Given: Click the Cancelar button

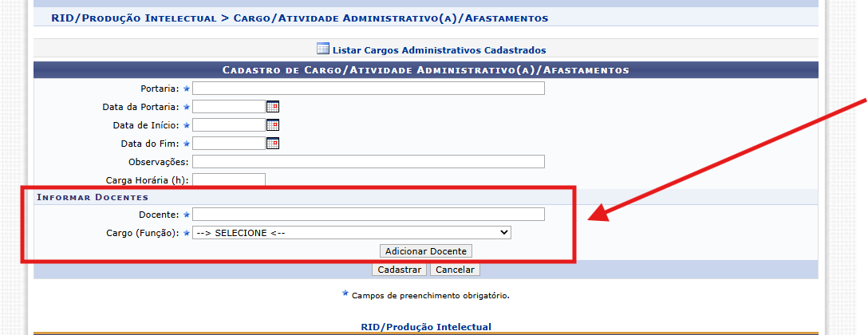Looking at the screenshot, I should click(x=455, y=270).
